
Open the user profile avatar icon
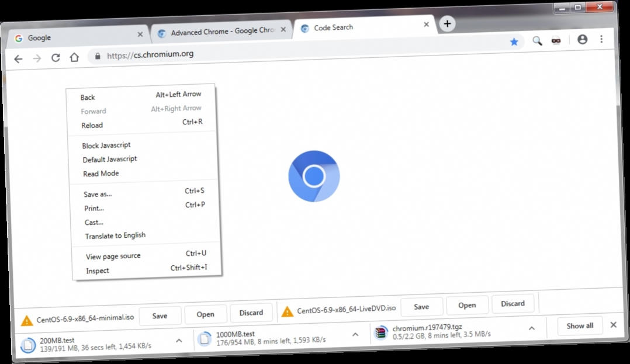point(582,39)
